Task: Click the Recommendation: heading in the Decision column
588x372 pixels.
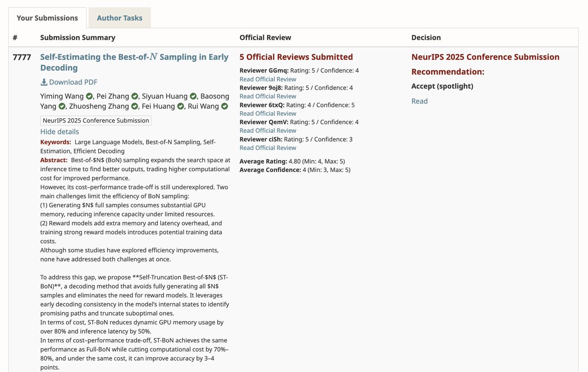Action: 448,72
